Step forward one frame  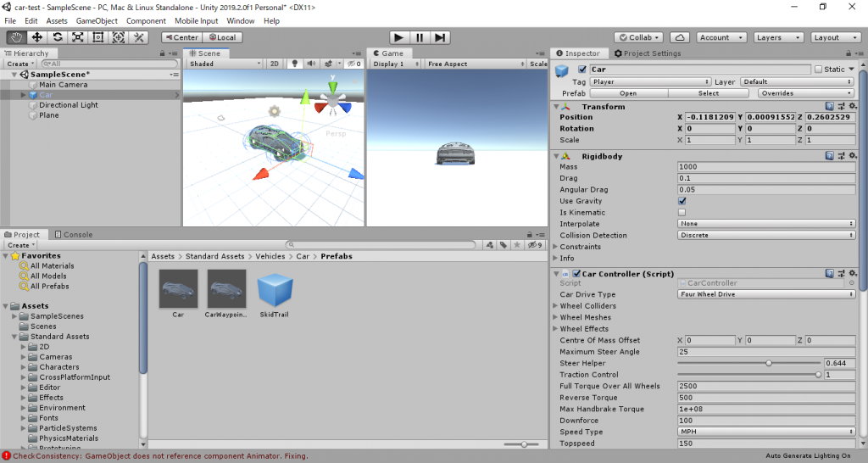(x=440, y=37)
